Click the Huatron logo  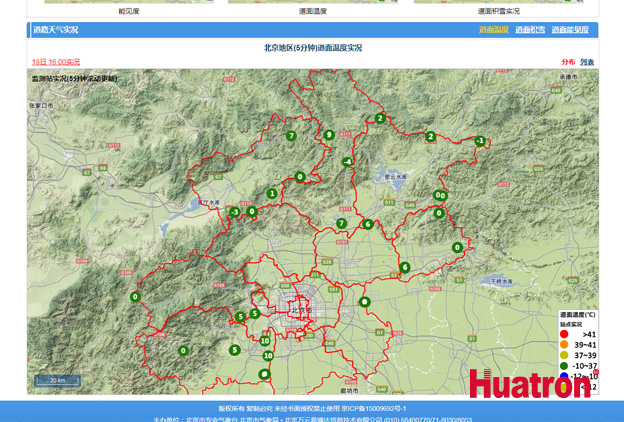(x=530, y=384)
